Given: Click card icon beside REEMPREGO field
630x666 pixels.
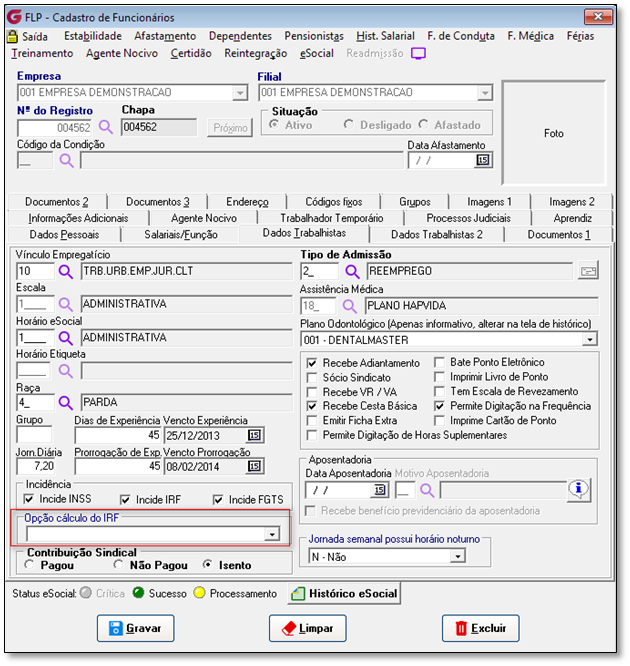Looking at the screenshot, I should [x=588, y=271].
